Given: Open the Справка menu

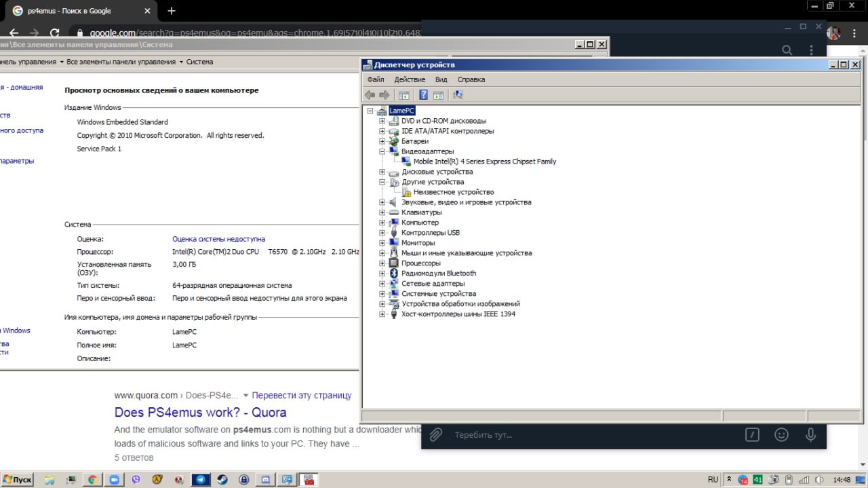Looking at the screenshot, I should tap(471, 79).
